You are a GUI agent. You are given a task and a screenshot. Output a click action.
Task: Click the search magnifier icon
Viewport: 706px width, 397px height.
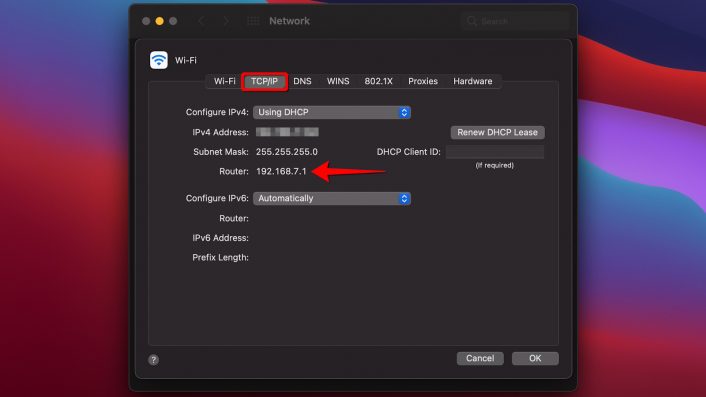[471, 21]
